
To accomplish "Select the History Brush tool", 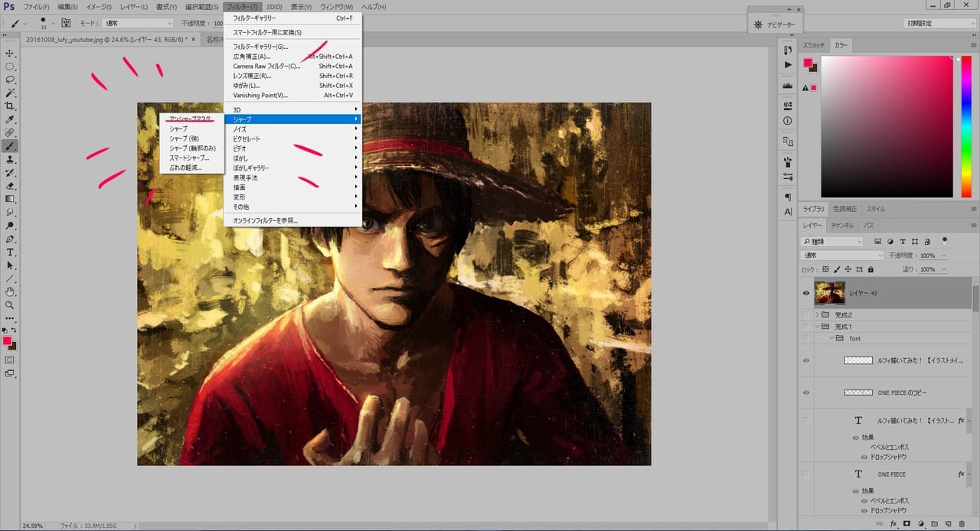I will (x=11, y=172).
